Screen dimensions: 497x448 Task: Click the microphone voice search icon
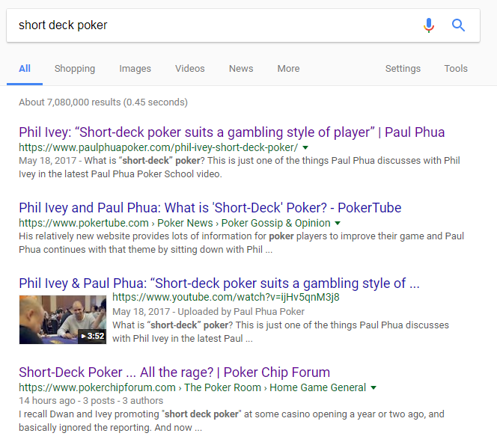coord(428,25)
